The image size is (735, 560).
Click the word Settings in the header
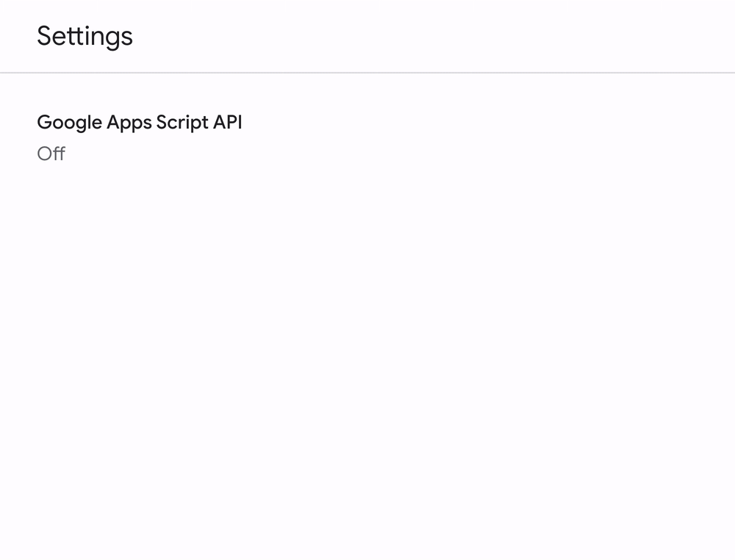click(x=85, y=36)
